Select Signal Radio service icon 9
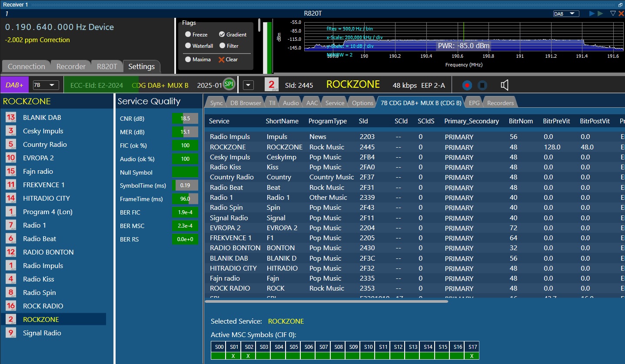The image size is (625, 364). pos(11,333)
